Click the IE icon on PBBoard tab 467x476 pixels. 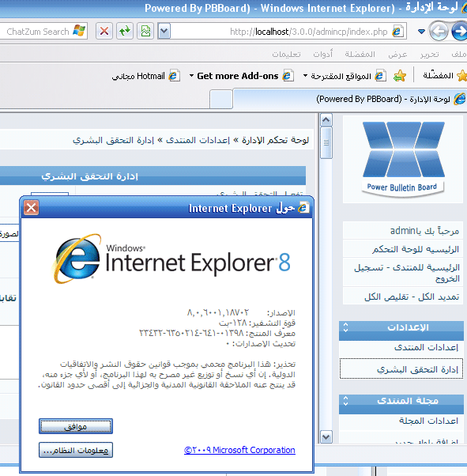[460, 99]
